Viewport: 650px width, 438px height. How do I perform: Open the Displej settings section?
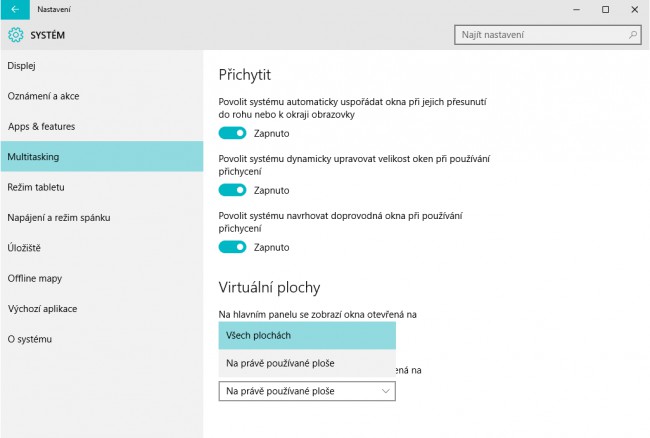point(22,66)
